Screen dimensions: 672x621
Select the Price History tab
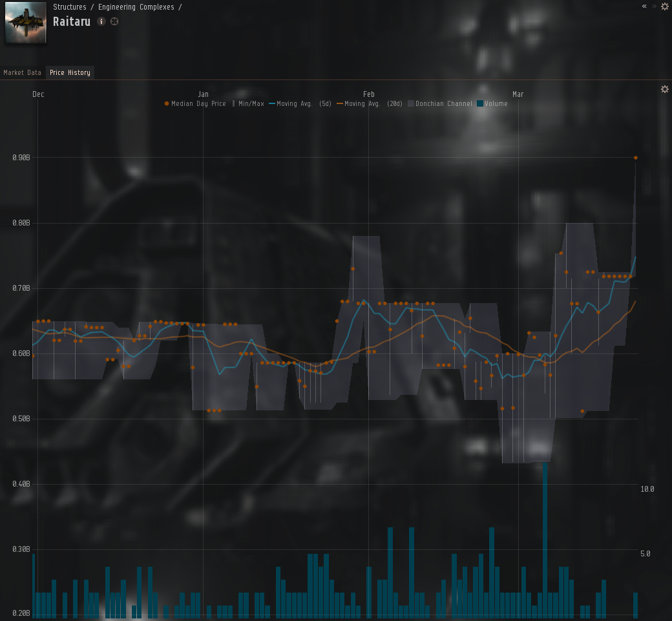[x=70, y=72]
